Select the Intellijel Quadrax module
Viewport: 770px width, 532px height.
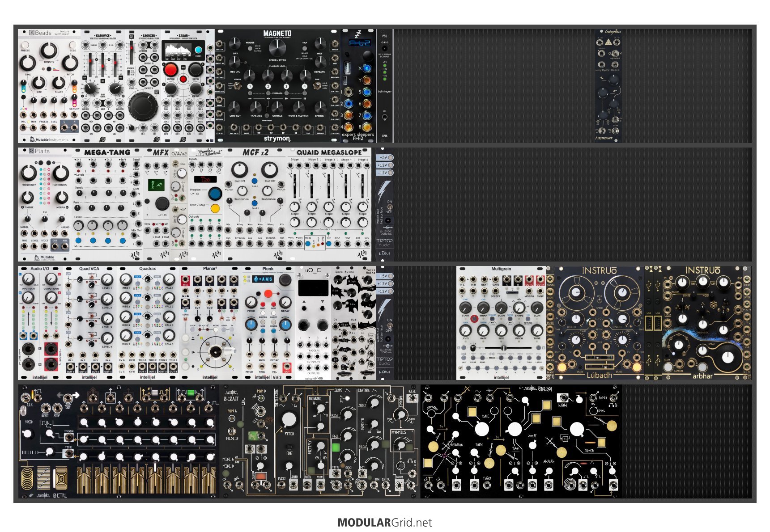[148, 323]
